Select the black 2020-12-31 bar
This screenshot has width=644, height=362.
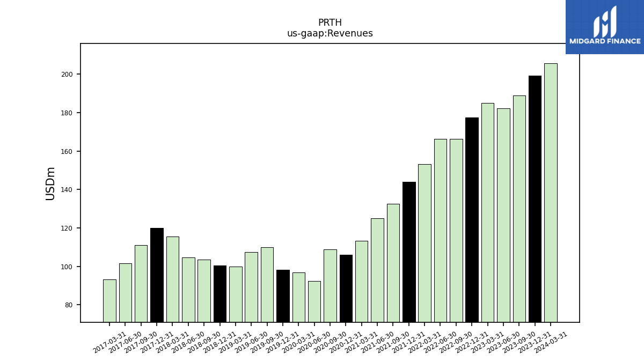click(346, 289)
